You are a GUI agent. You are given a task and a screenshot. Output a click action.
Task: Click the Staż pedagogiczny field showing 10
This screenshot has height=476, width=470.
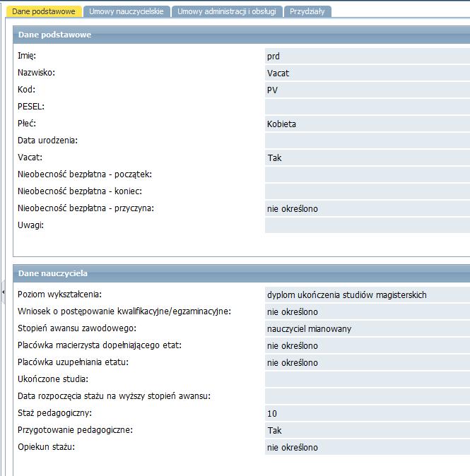(368, 413)
